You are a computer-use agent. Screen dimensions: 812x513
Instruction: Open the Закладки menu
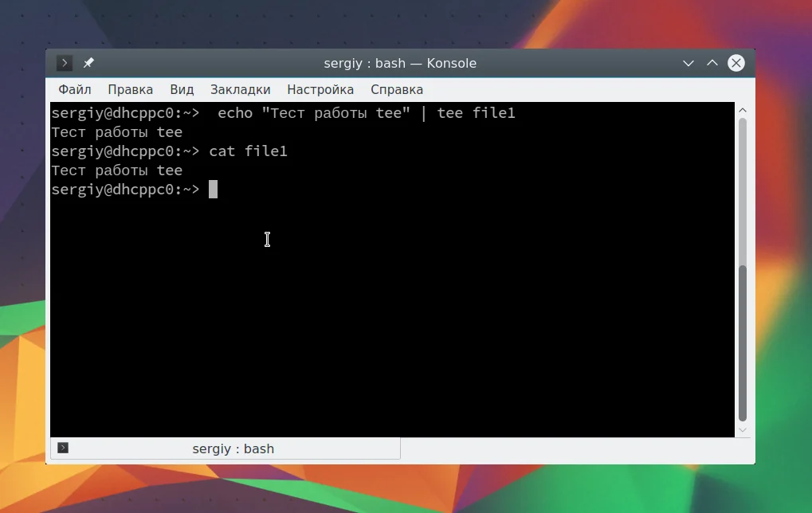(241, 89)
